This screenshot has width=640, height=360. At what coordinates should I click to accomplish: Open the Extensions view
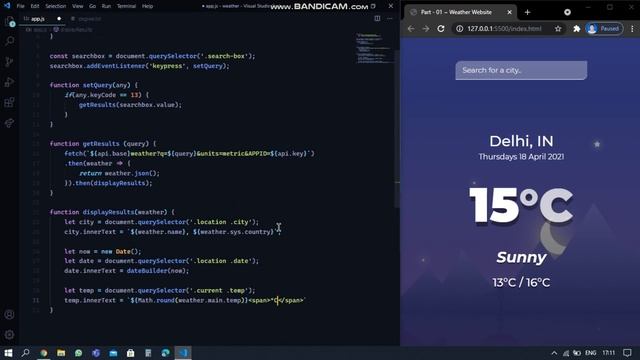pyautogui.click(x=9, y=102)
